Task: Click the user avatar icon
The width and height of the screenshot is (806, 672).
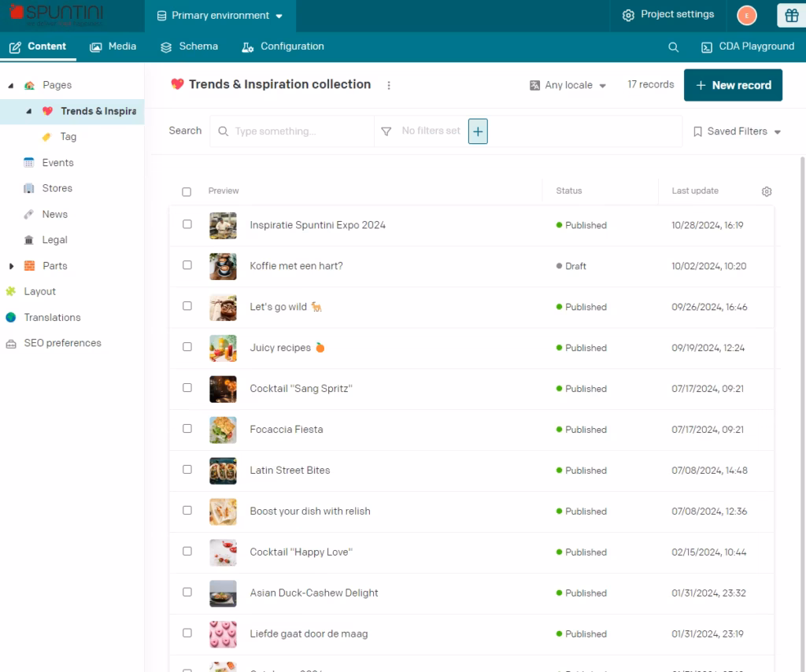Action: pos(746,15)
